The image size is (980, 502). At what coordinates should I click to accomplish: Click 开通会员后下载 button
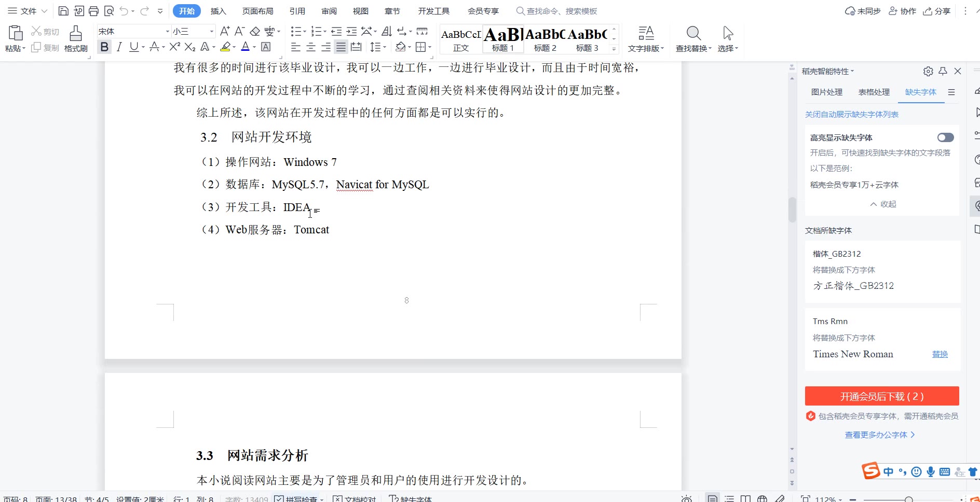(x=882, y=396)
